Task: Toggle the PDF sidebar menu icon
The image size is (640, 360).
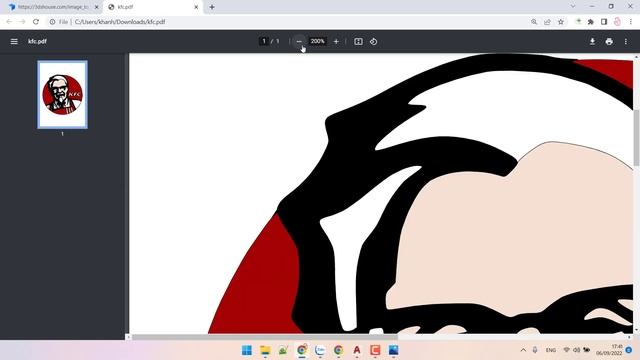Action: click(14, 41)
